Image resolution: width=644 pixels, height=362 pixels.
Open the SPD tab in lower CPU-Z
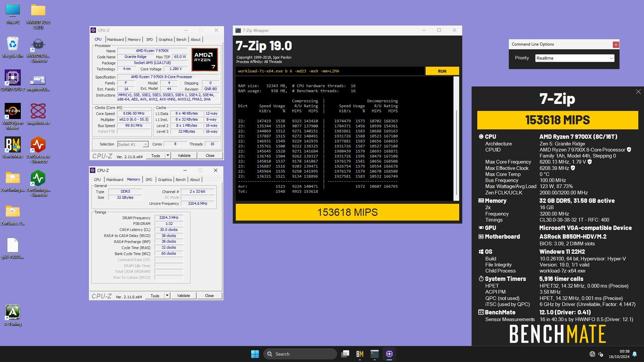click(149, 180)
